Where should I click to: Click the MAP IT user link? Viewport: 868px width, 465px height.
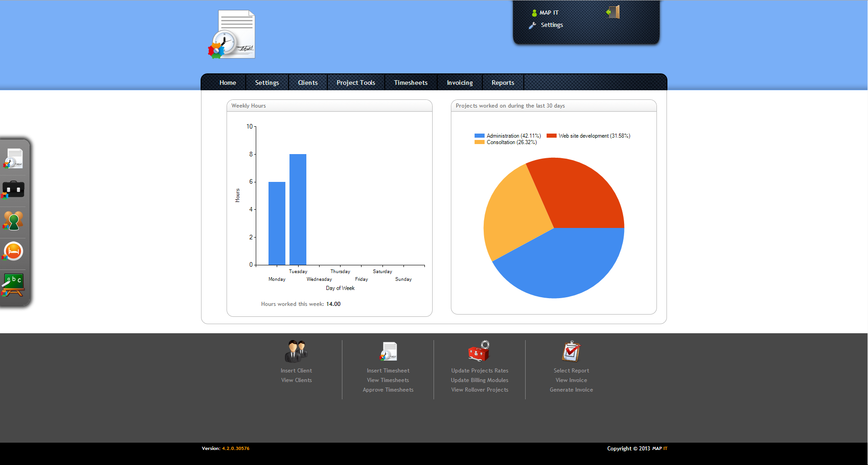549,13
